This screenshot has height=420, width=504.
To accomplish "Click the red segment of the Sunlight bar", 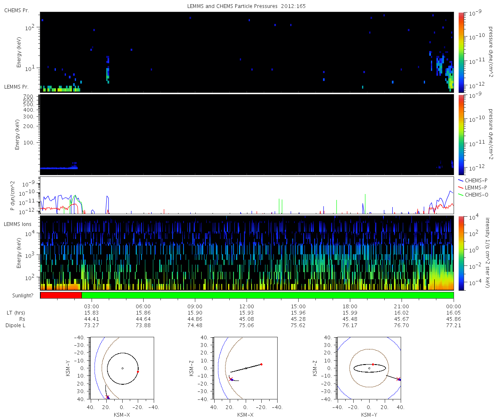I will coord(61,295).
